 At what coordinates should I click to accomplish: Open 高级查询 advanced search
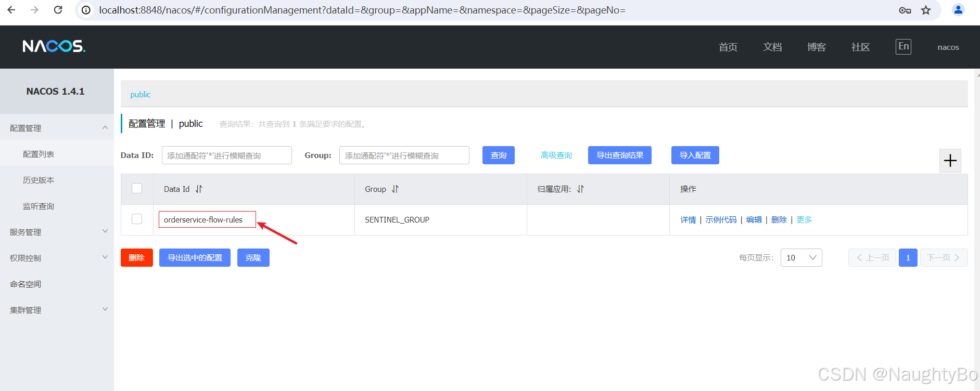pos(556,155)
